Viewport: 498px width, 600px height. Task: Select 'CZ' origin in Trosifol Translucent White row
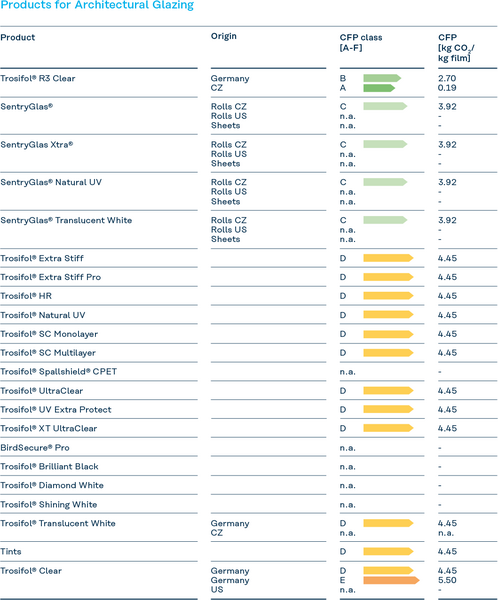[217, 533]
